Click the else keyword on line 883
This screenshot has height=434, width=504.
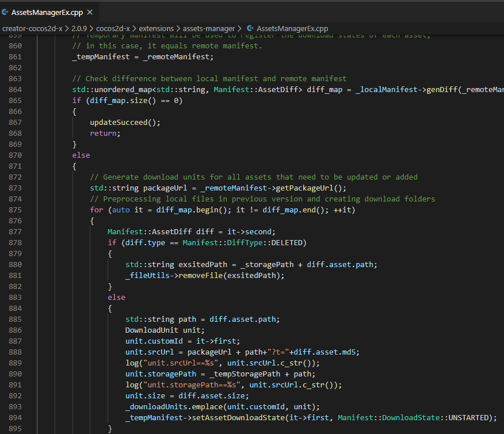[116, 298]
